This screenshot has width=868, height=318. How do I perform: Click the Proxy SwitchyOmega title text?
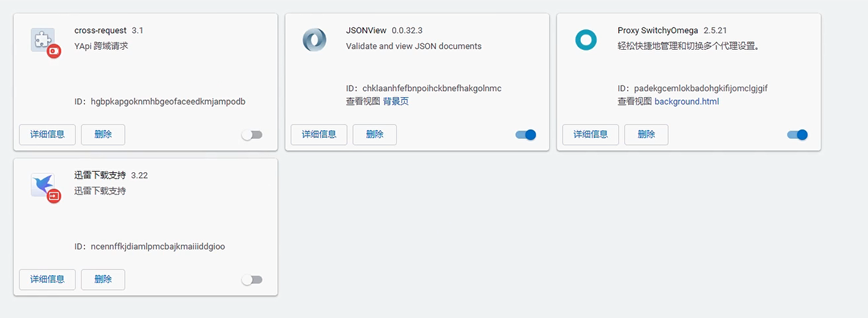[x=658, y=30]
